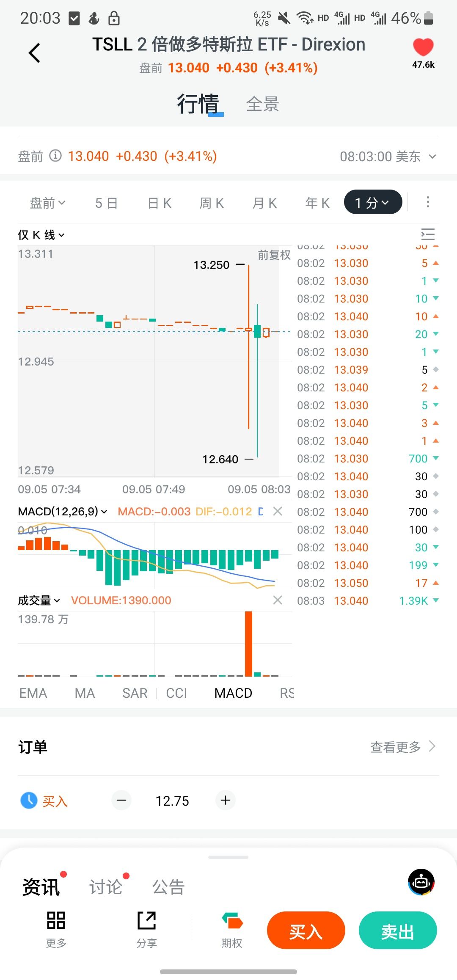Open the MACD(12,26,9) parameter dropdown
457x980 pixels.
pos(62,512)
